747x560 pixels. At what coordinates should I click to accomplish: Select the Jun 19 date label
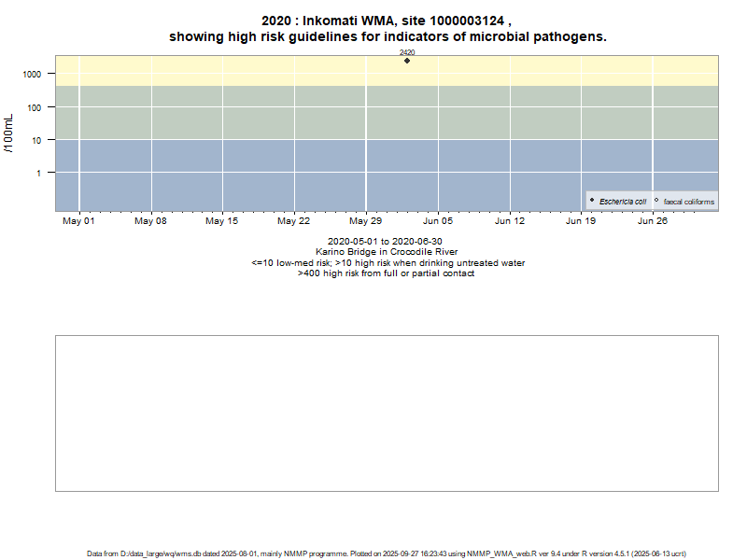coord(581,221)
